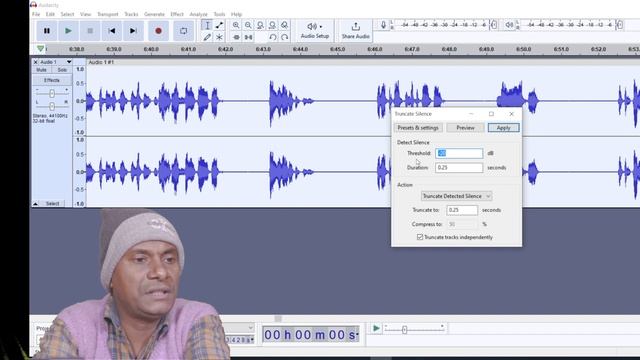
Task: Click the speaker playback meter icon
Action: [509, 25]
